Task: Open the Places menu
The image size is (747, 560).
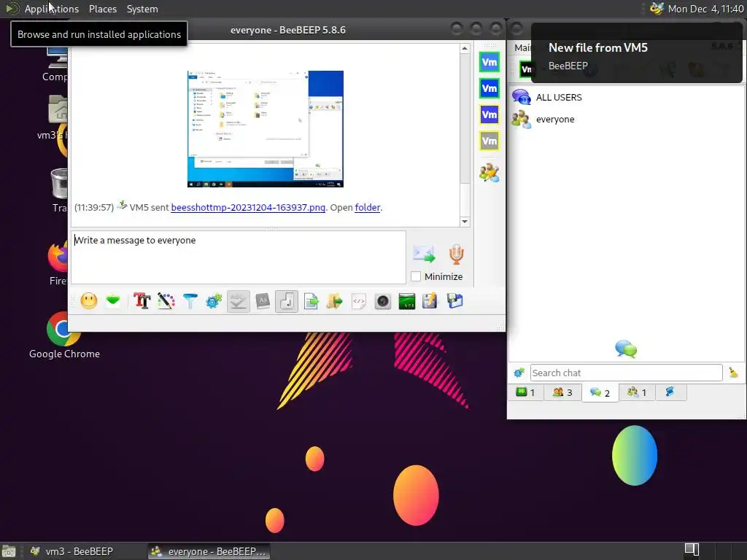Action: [x=103, y=9]
